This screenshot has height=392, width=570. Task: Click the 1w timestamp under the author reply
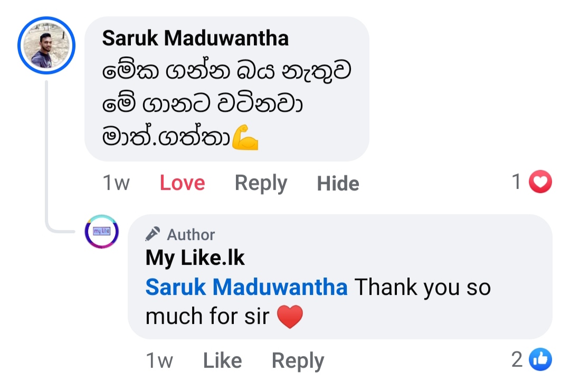(x=159, y=361)
